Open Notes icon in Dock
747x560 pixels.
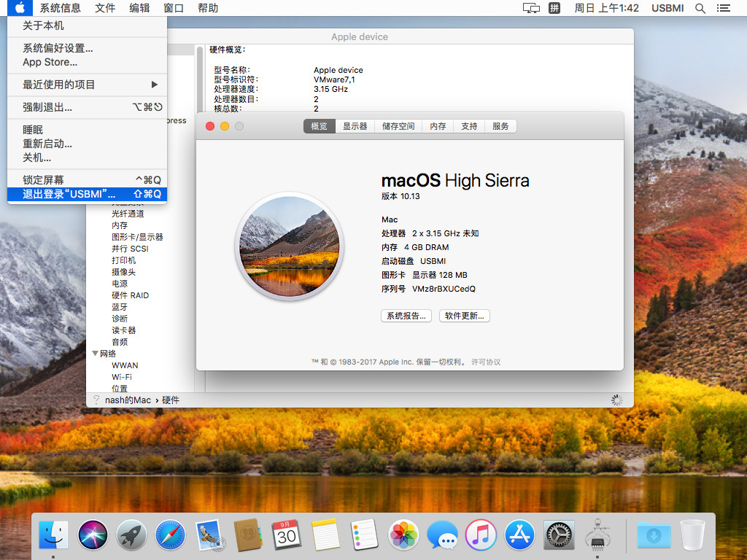[325, 534]
